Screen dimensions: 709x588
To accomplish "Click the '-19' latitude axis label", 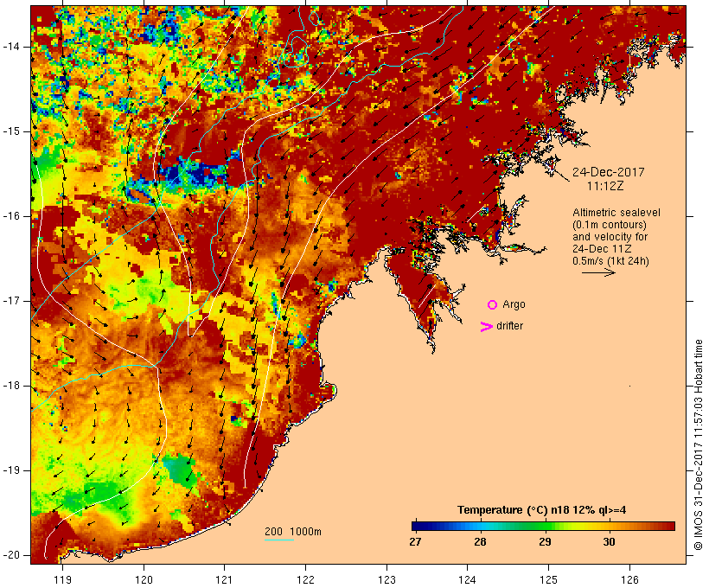I will click(11, 471).
